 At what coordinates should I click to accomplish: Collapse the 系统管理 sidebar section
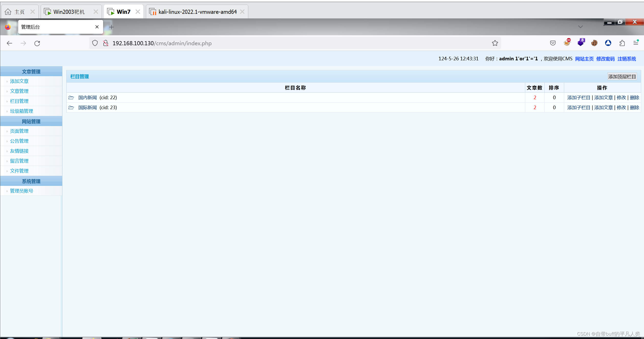point(31,181)
